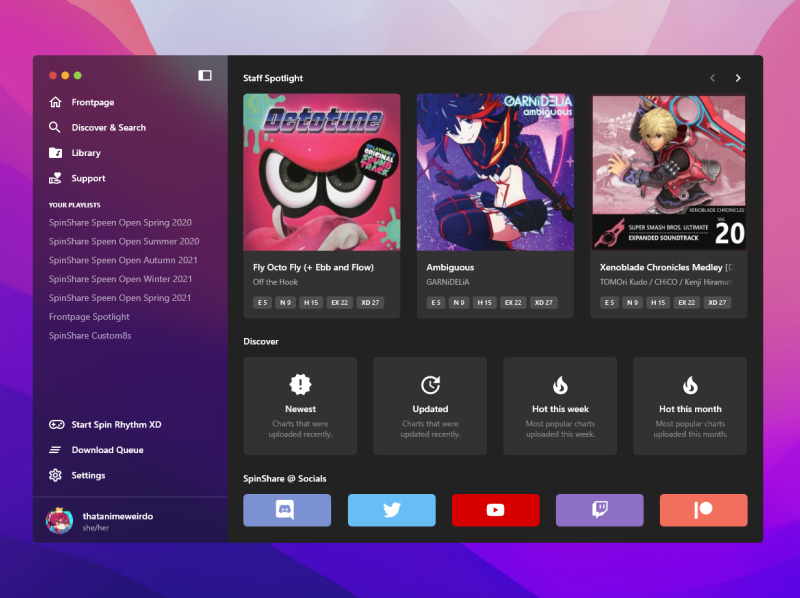Screen dimensions: 800x598
Task: Show next Staff Spotlight charts
Action: [738, 77]
